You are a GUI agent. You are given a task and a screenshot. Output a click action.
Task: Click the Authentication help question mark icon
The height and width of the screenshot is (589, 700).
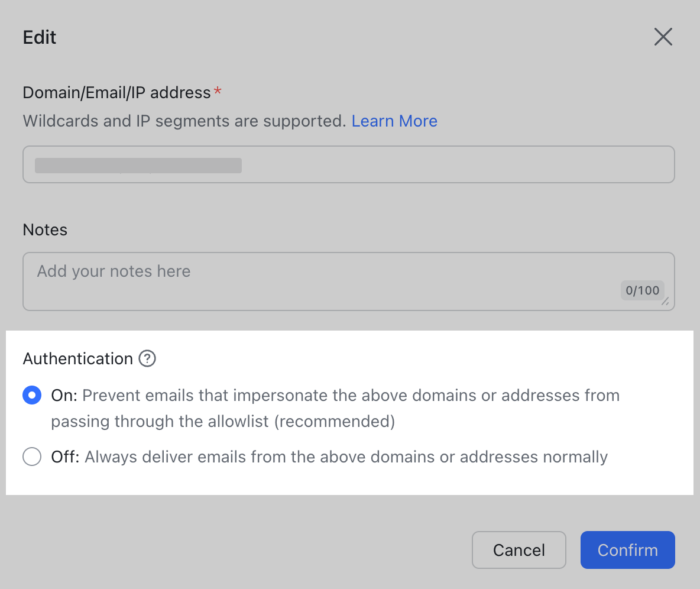pyautogui.click(x=147, y=358)
